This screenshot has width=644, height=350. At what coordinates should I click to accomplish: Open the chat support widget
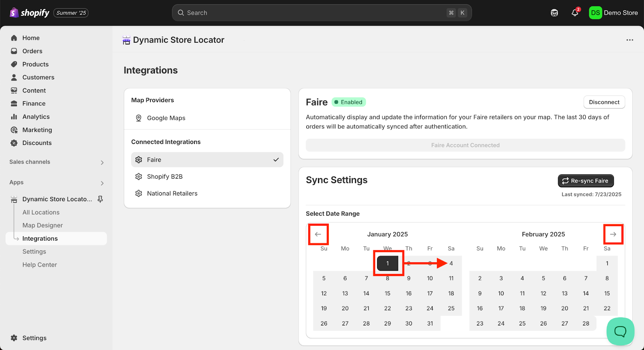(620, 331)
